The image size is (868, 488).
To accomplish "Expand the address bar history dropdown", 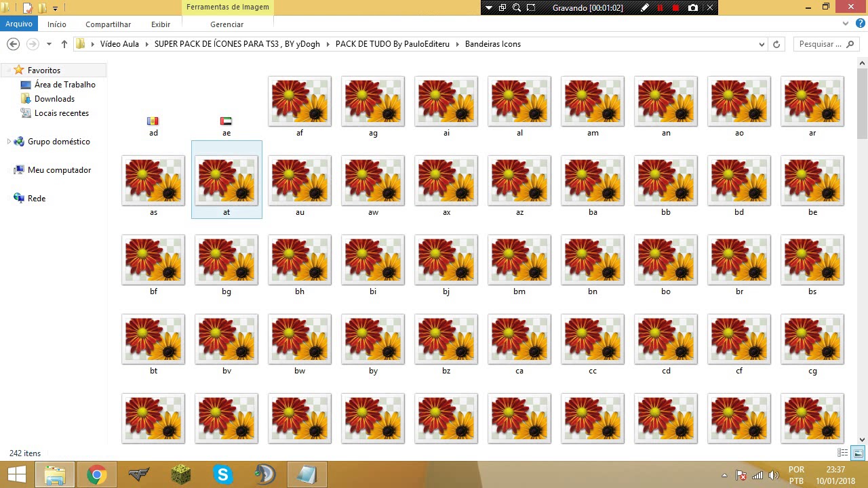I will click(761, 43).
